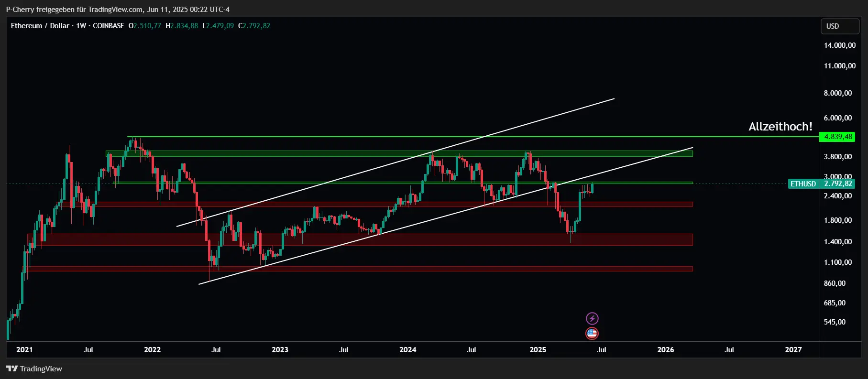This screenshot has height=379, width=868.
Task: Click the US flag economic event icon
Action: click(x=592, y=334)
